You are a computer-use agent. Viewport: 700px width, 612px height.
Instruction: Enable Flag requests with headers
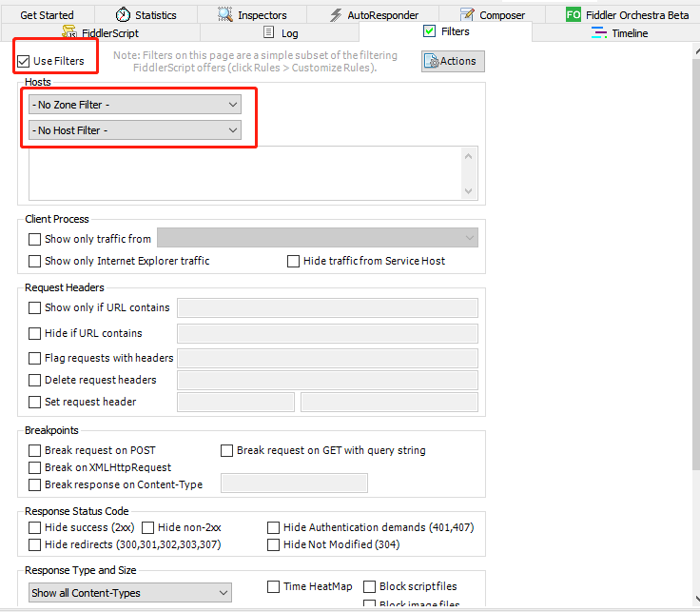tap(34, 358)
